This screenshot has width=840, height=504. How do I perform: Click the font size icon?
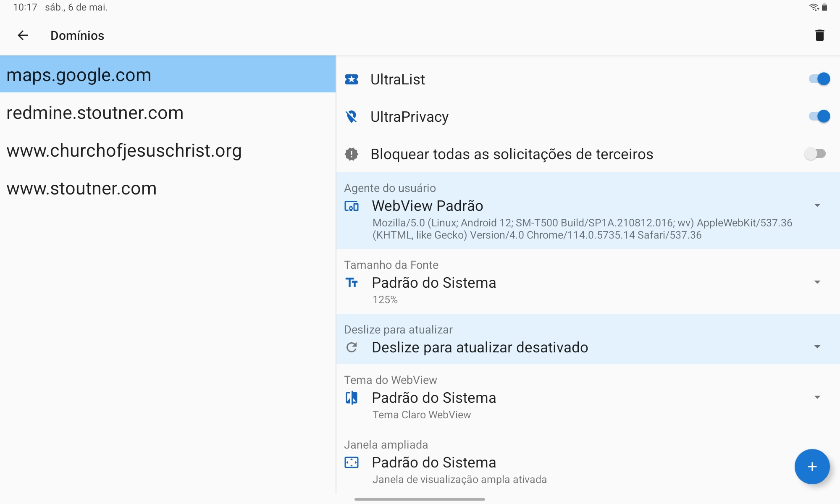click(352, 283)
